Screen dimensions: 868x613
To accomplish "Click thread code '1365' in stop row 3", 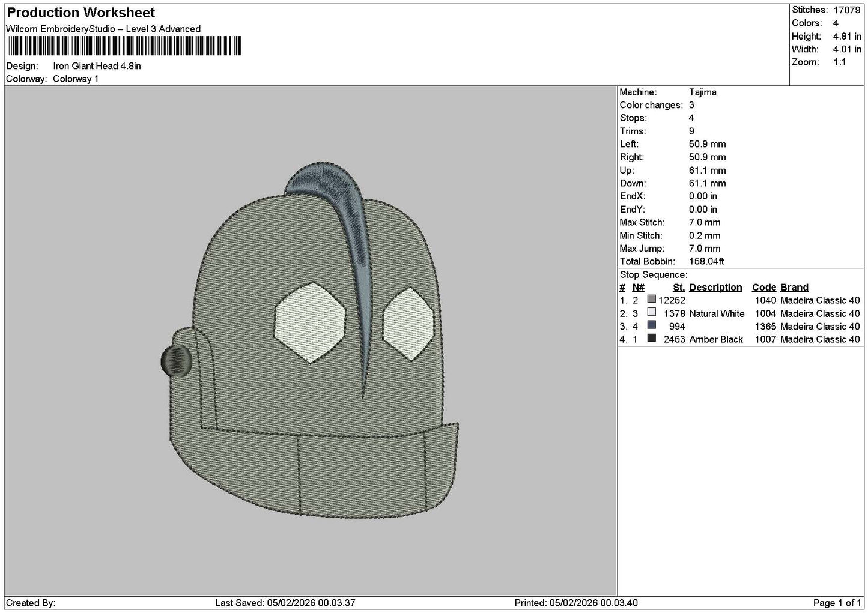I will click(x=765, y=327).
